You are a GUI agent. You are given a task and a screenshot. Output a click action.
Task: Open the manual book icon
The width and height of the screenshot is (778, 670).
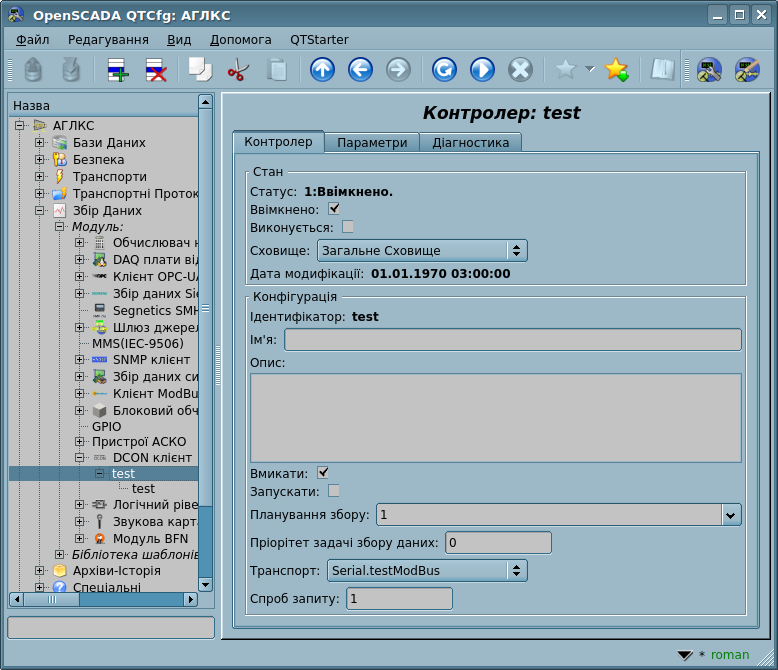(x=662, y=70)
